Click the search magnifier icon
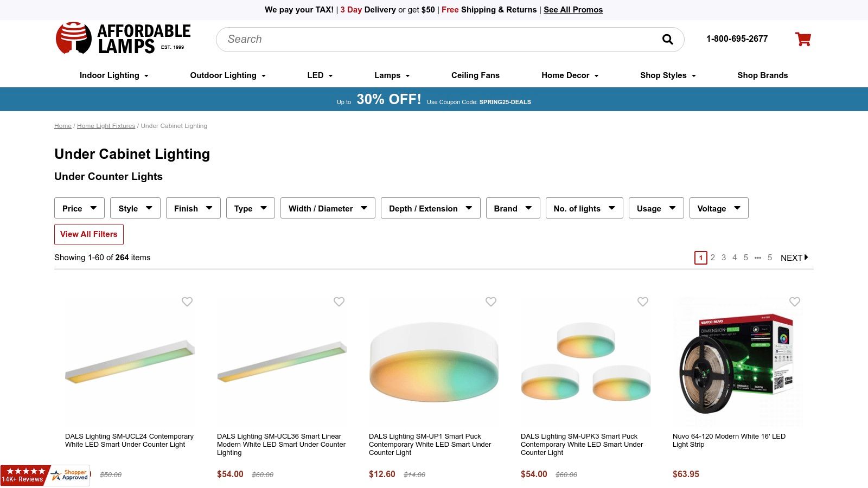This screenshot has height=488, width=868. pyautogui.click(x=667, y=39)
